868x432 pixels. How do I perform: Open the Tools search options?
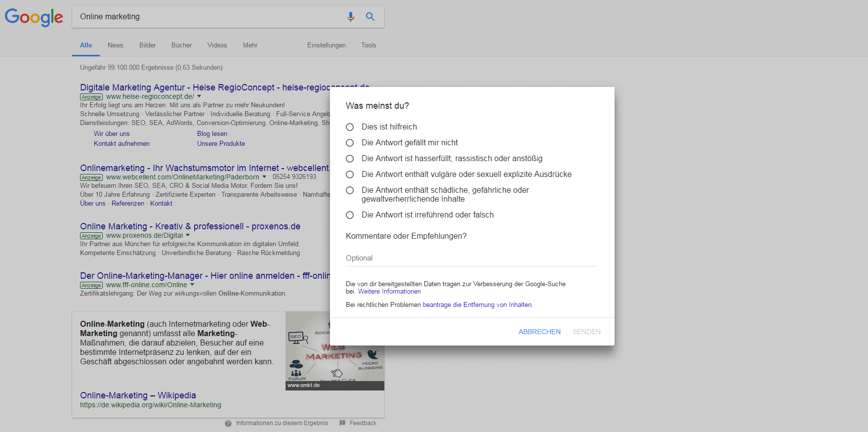369,45
